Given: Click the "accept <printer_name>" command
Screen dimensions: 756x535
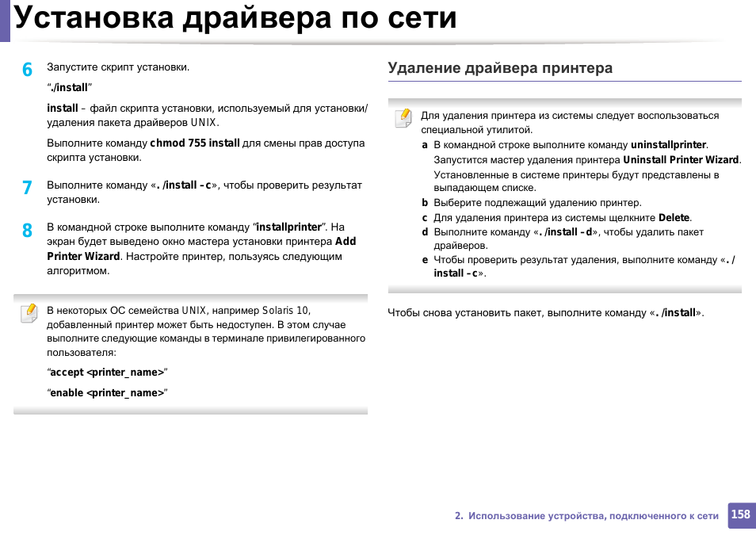Looking at the screenshot, I should [107, 373].
